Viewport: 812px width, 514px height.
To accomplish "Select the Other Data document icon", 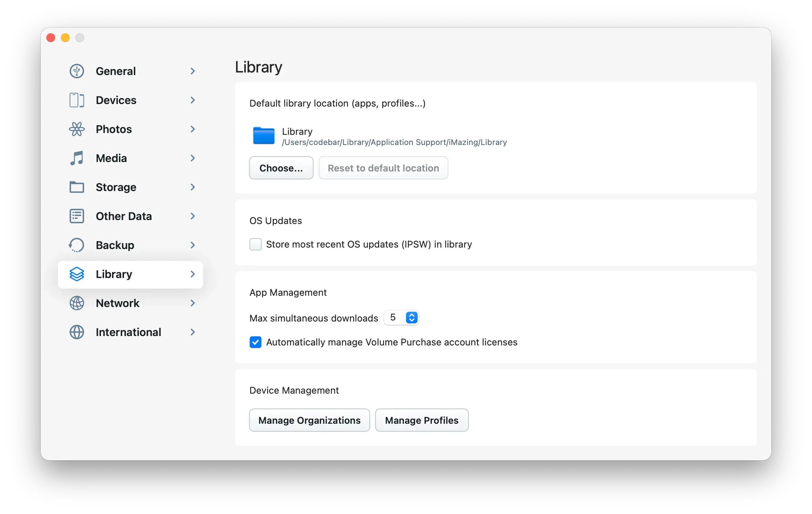I will 76,216.
